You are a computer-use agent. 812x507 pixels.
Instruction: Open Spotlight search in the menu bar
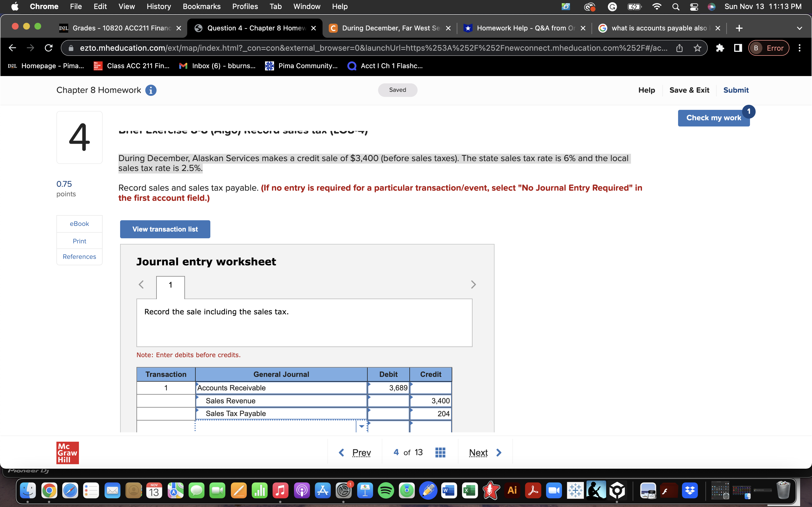tap(676, 6)
